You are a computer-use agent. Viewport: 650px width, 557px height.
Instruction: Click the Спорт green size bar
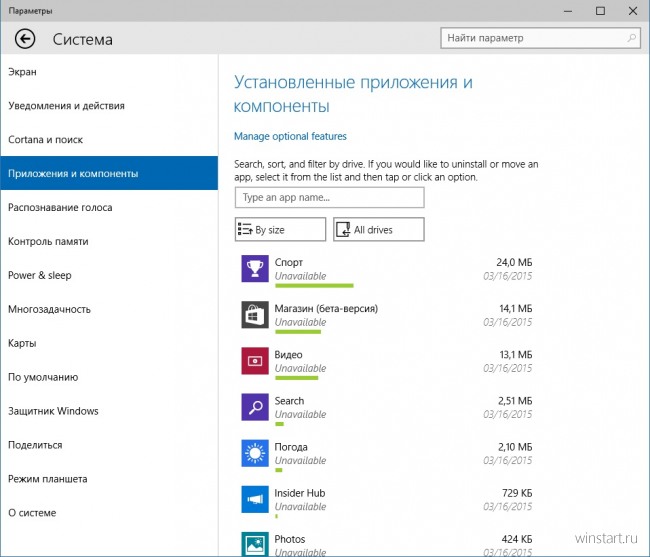pos(314,286)
